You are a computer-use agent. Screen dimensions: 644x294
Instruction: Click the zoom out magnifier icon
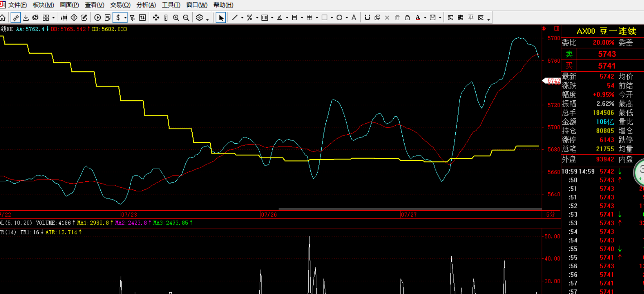pos(186,18)
